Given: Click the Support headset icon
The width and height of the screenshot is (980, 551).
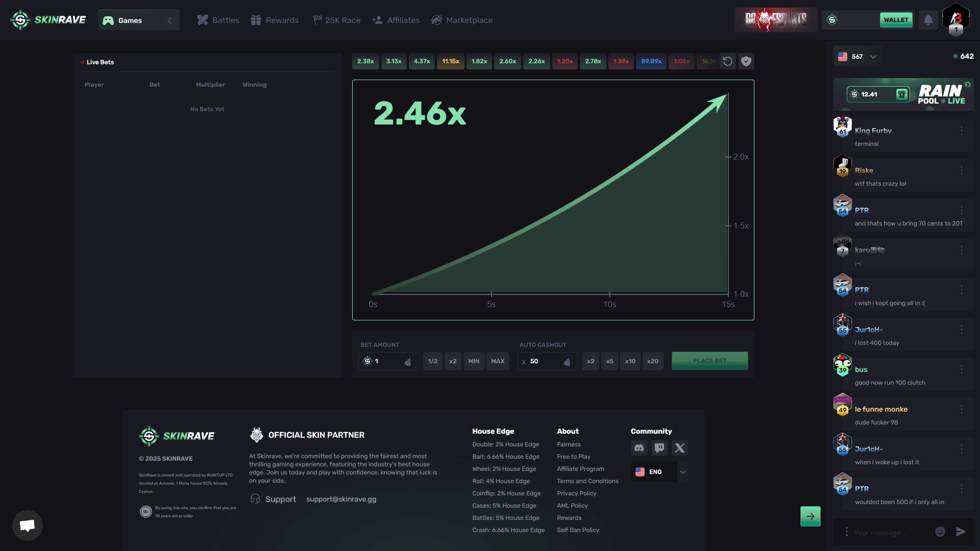Looking at the screenshot, I should pyautogui.click(x=255, y=499).
